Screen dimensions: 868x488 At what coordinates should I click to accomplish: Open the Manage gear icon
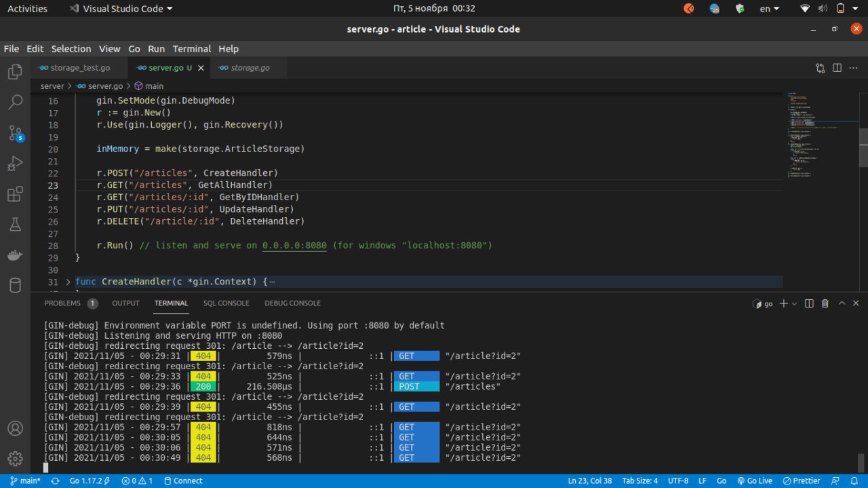click(x=15, y=458)
